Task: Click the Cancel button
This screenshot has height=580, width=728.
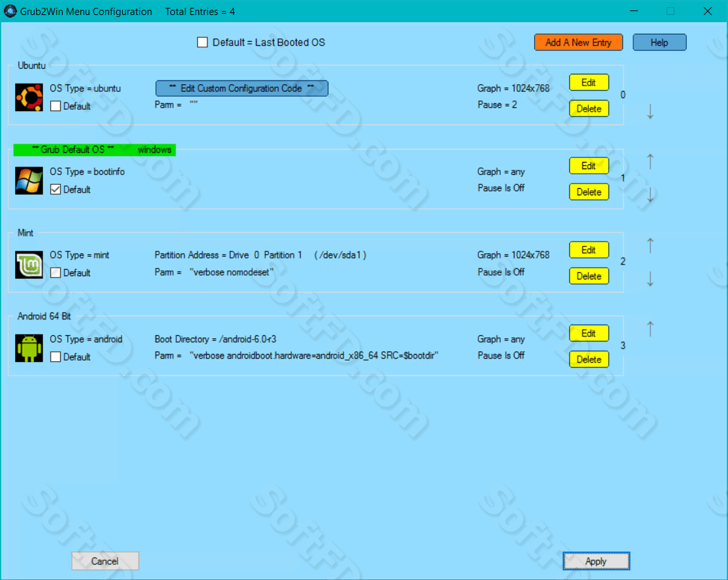Action: [105, 561]
